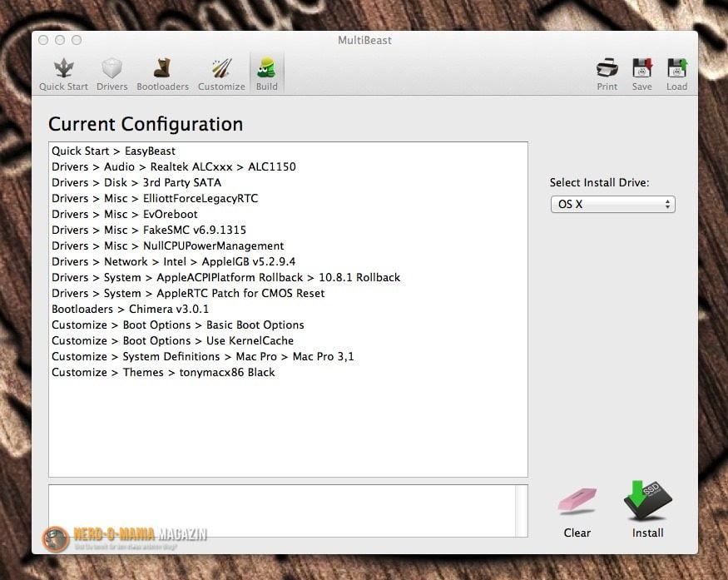Load a configuration with Load icon
This screenshot has width=728, height=580.
click(677, 74)
